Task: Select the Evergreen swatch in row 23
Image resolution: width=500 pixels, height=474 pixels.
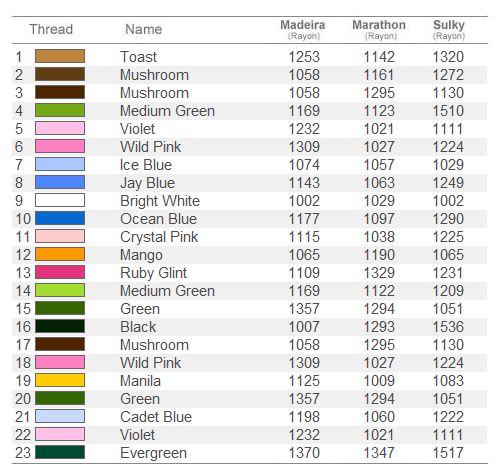Action: pyautogui.click(x=60, y=452)
